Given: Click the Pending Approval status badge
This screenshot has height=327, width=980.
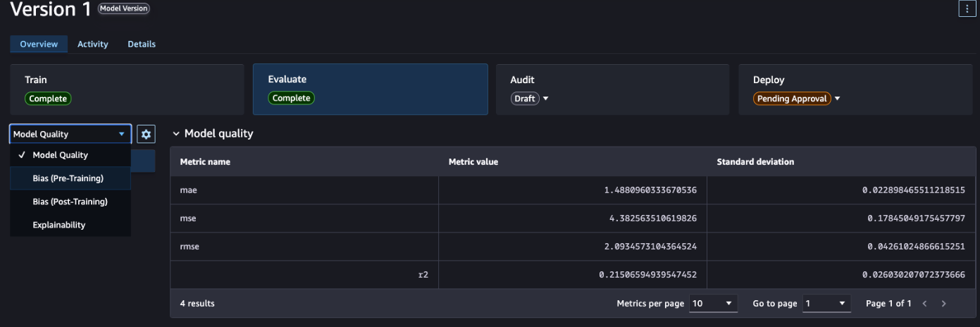Looking at the screenshot, I should [792, 99].
